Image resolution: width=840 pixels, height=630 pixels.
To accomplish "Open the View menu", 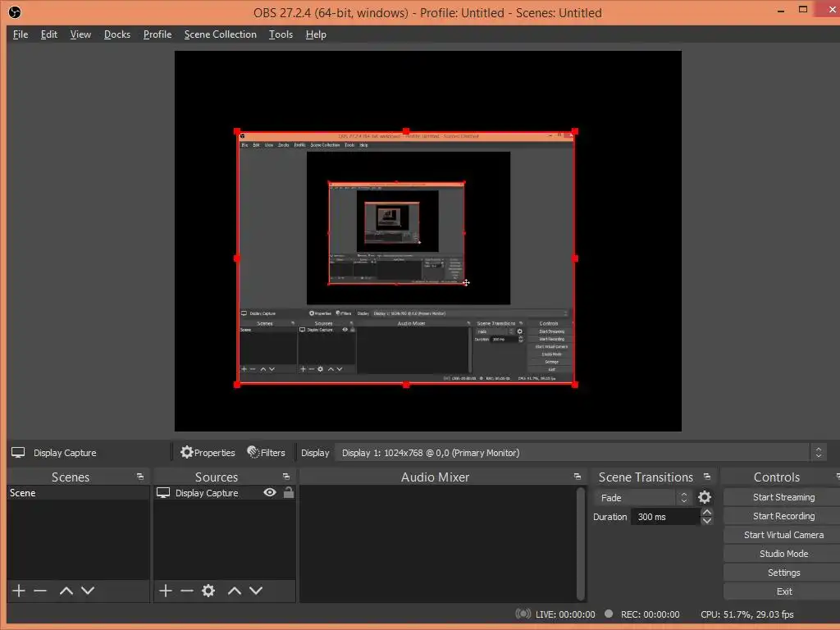I will pos(80,34).
